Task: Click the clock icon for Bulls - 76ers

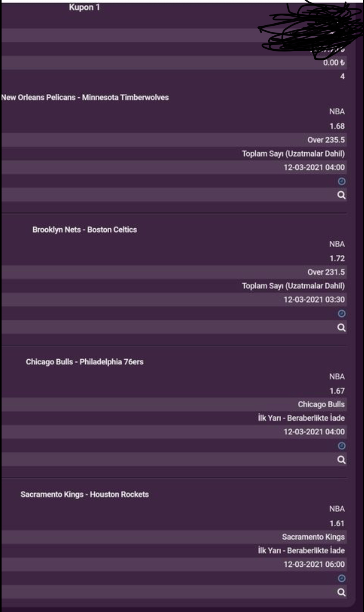Action: point(342,446)
